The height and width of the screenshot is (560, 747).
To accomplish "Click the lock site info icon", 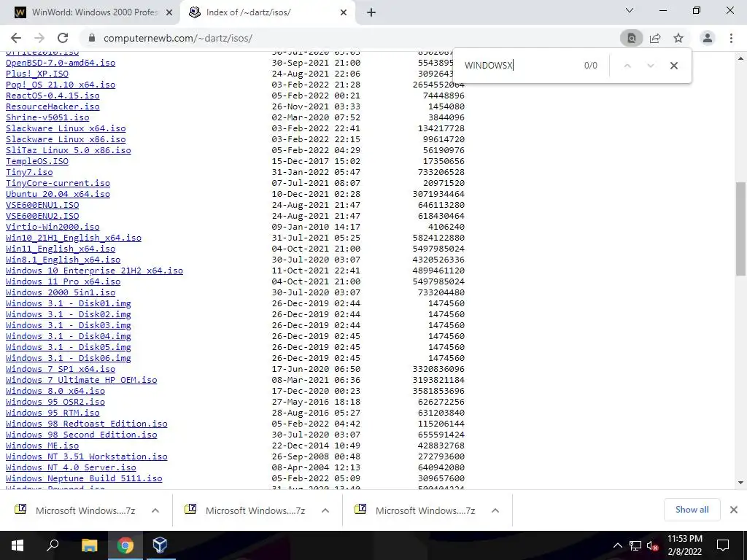I will coord(92,38).
